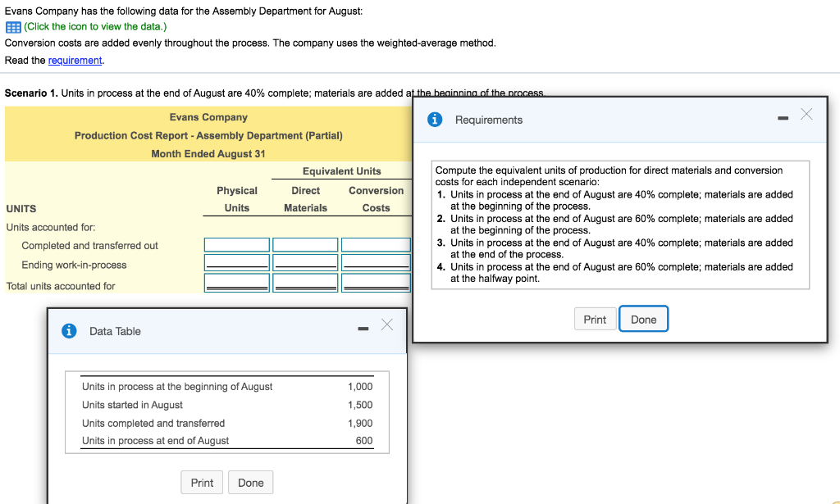The height and width of the screenshot is (504, 840).
Task: Open the requirement link
Action: [x=75, y=60]
